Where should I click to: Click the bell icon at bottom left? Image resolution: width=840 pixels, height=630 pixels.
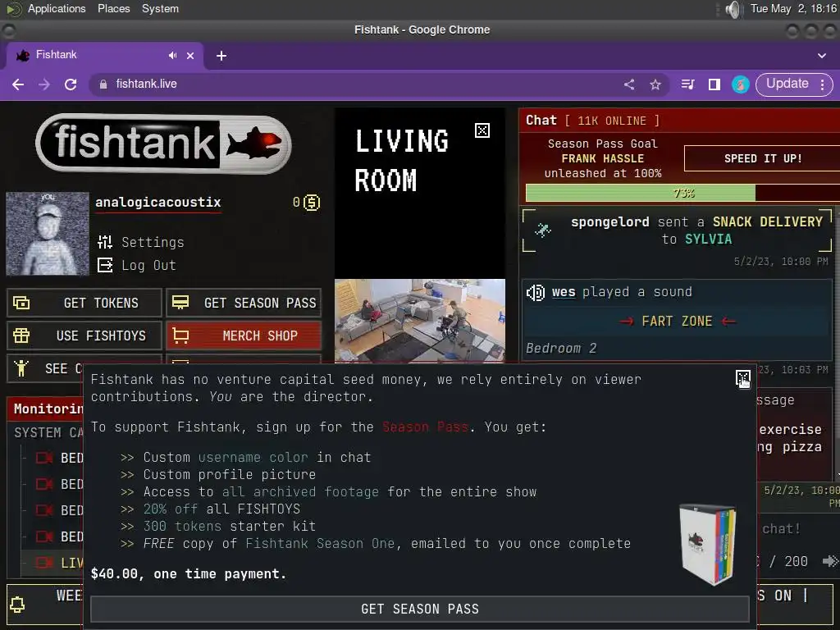coord(17,605)
